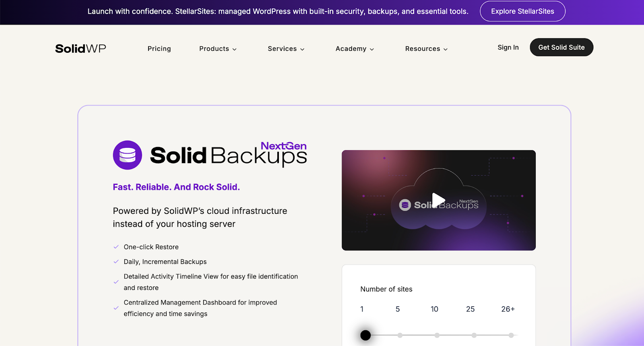Click the SolidWP logo in header
This screenshot has width=644, height=346.
click(80, 49)
